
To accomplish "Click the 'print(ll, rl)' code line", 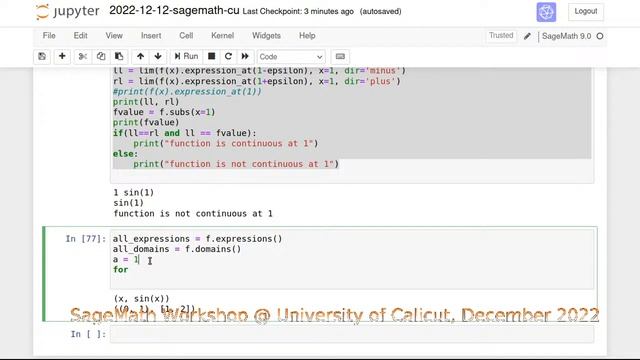I will [146, 102].
